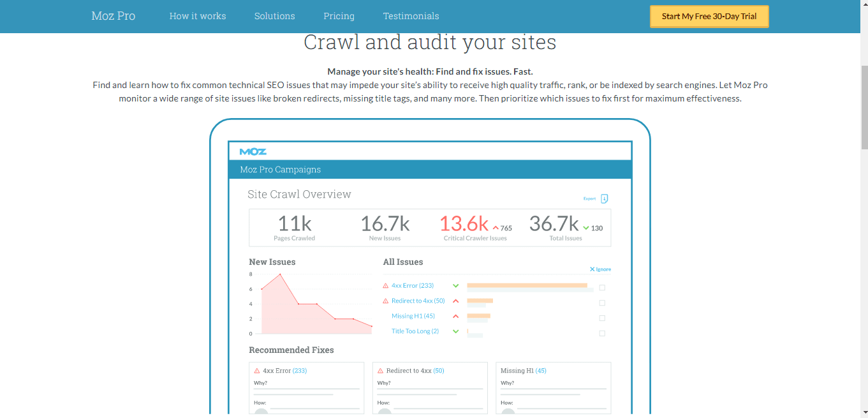Click the New Issues chart peak point
The height and width of the screenshot is (418, 868).
tap(280, 274)
